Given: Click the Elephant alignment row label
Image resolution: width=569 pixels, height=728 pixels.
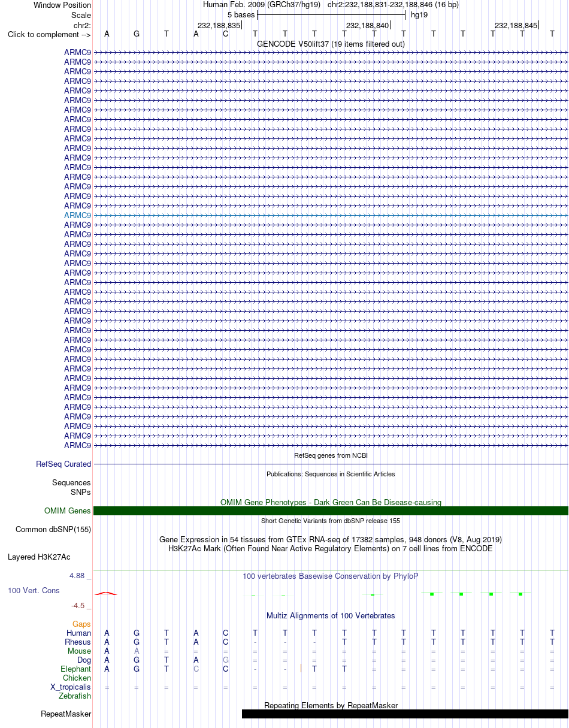Looking at the screenshot, I should coord(75,669).
